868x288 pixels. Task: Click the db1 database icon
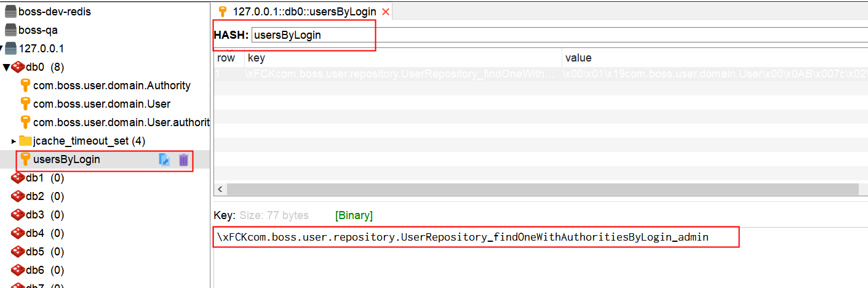click(18, 178)
